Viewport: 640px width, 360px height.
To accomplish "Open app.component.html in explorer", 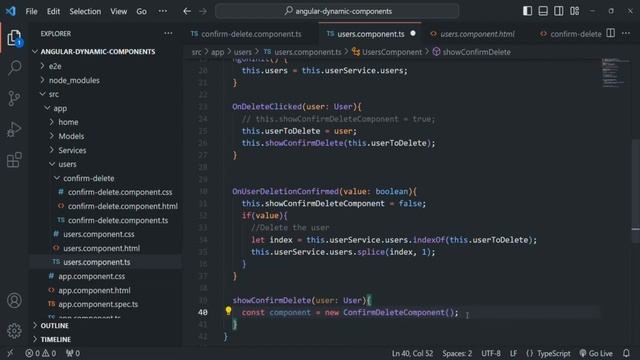I will pos(94,291).
